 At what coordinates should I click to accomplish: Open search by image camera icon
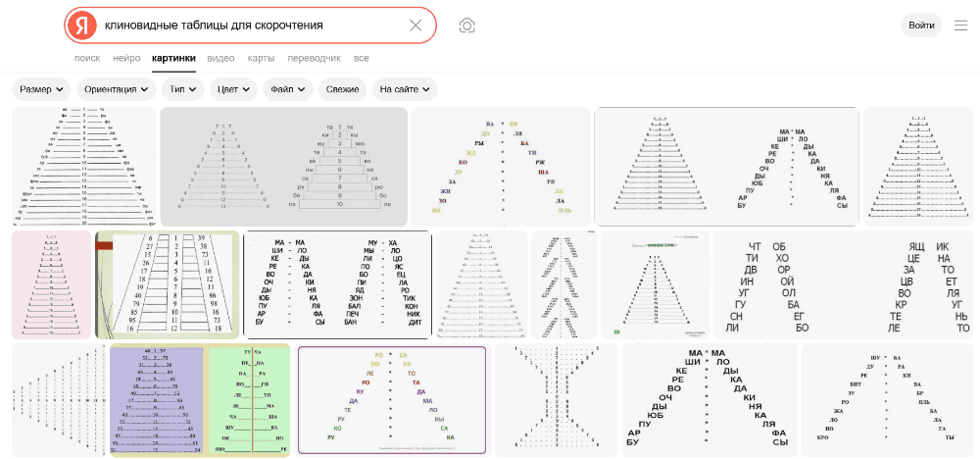pyautogui.click(x=467, y=25)
